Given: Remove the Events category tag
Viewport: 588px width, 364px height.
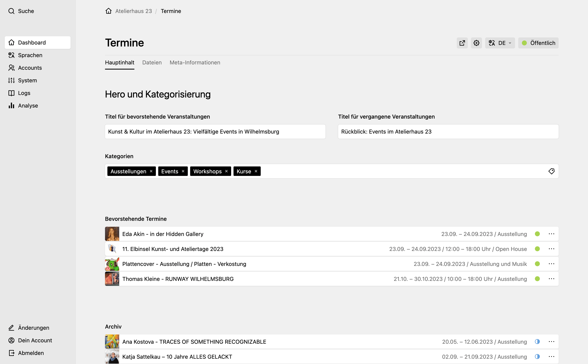Looking at the screenshot, I should 183,171.
